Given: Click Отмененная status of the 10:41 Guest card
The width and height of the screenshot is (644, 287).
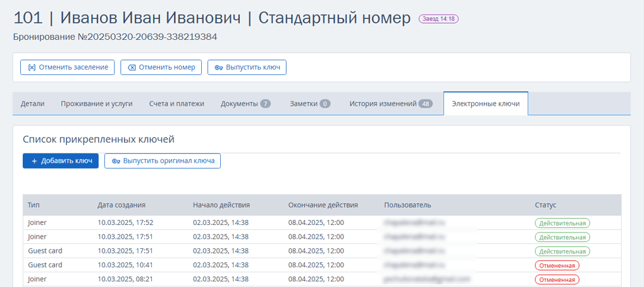Looking at the screenshot, I should 557,265.
